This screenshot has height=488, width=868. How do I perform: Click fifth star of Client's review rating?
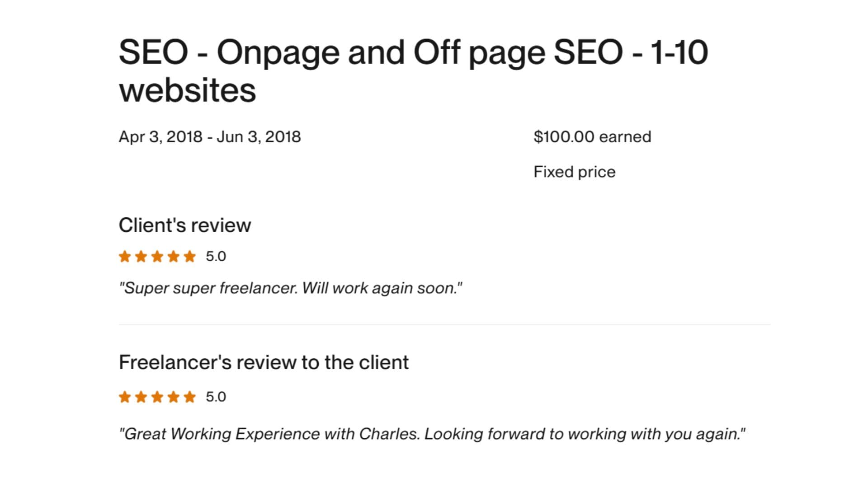[x=190, y=257]
